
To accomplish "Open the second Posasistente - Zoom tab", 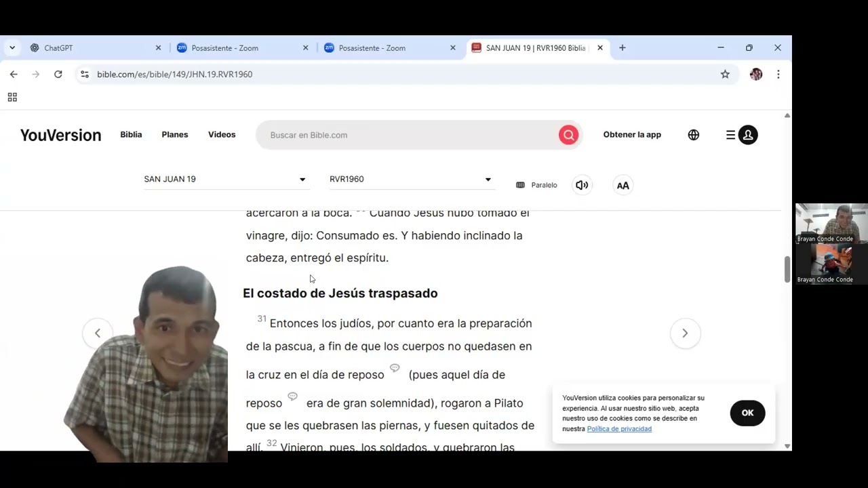I will 389,48.
